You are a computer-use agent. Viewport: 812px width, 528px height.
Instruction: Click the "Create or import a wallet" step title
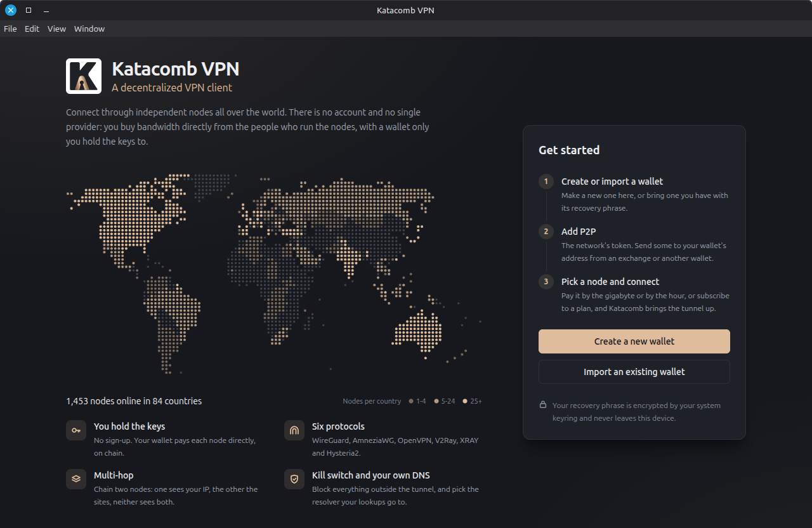pyautogui.click(x=612, y=181)
